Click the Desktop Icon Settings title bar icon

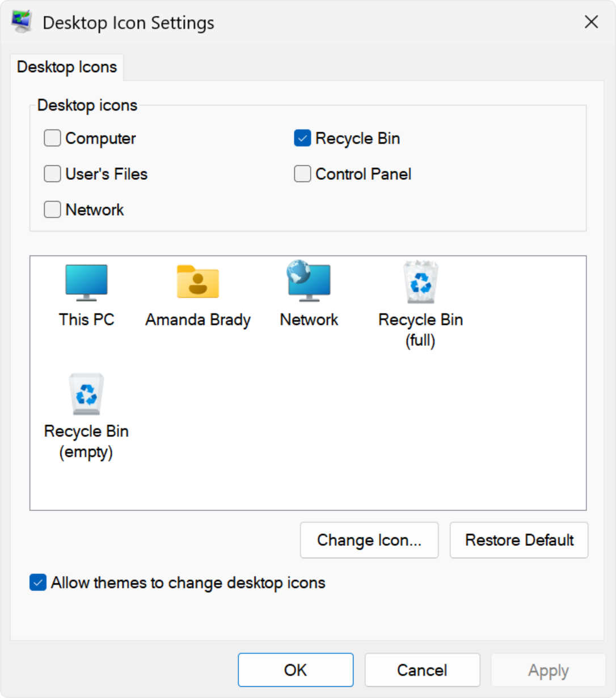point(21,22)
